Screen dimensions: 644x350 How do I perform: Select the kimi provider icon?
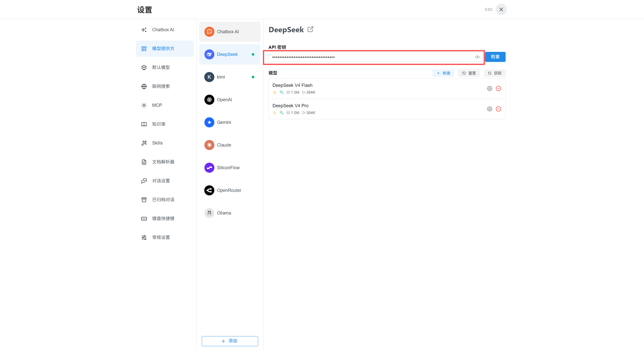click(x=209, y=77)
